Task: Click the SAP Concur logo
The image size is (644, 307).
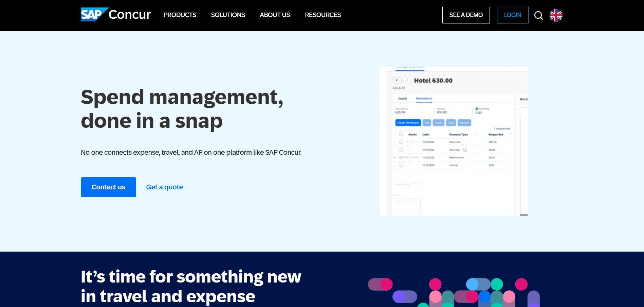Action: [x=115, y=15]
